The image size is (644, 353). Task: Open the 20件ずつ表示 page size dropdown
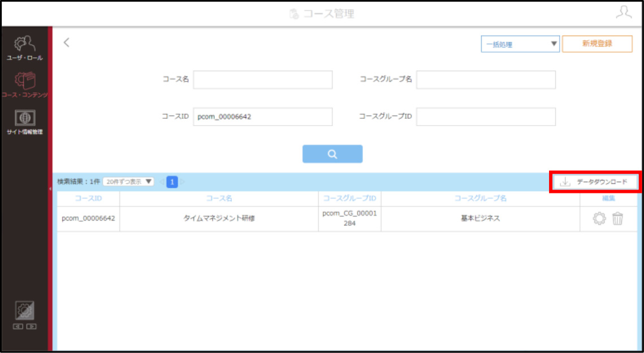(128, 182)
